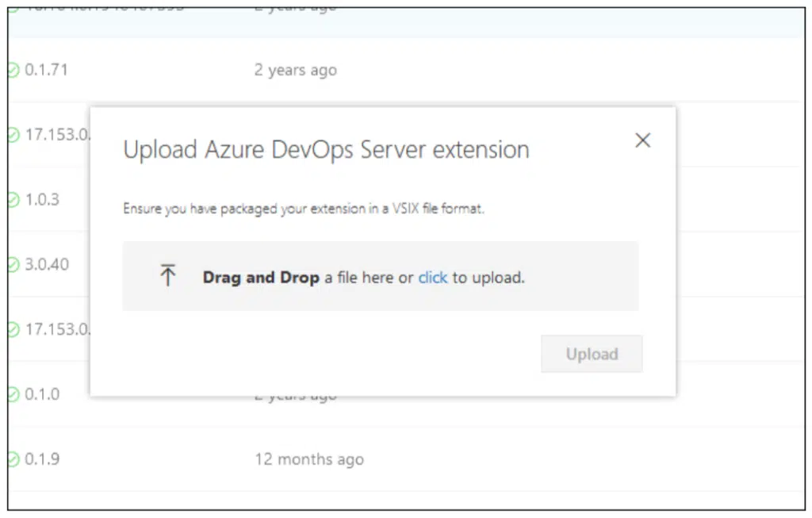This screenshot has width=812, height=518.
Task: Follow the blue "click" link to upload
Action: tap(433, 278)
